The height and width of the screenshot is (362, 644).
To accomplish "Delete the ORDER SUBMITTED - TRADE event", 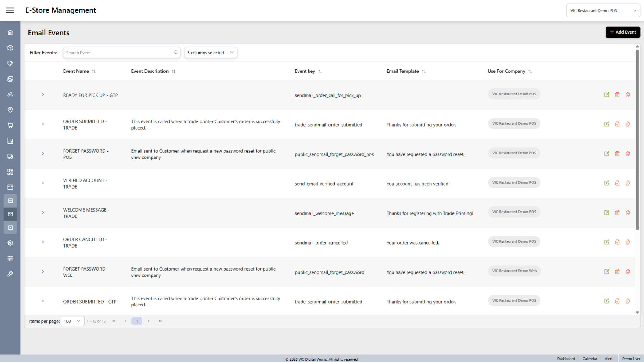I will point(617,124).
